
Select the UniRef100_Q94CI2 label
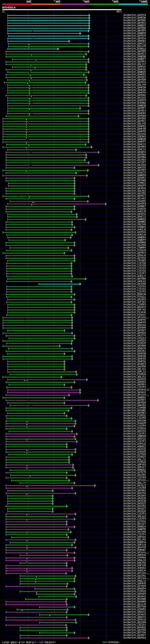(x=135, y=144)
